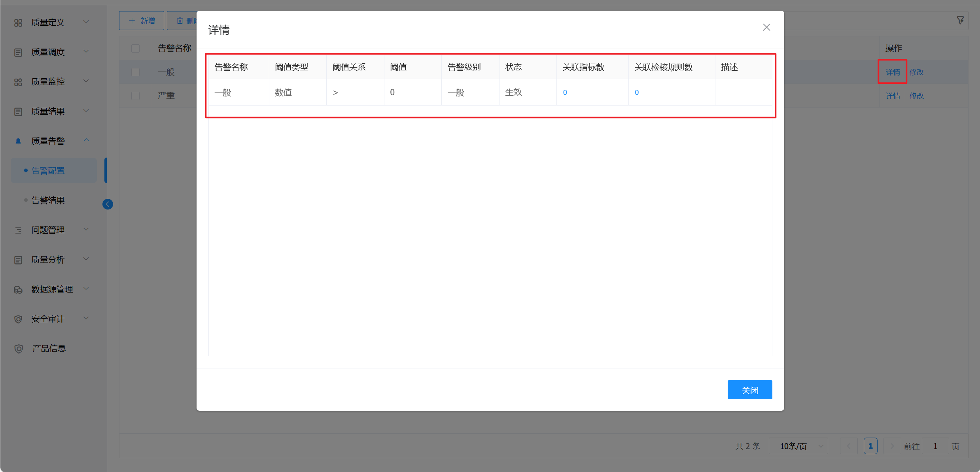This screenshot has height=472, width=980.
Task: Expand the 质量调度 menu chevron
Action: coord(86,52)
